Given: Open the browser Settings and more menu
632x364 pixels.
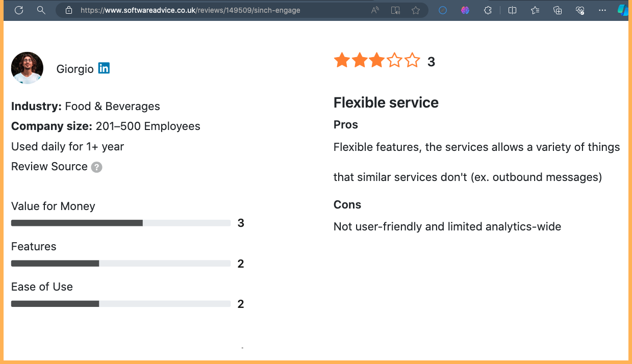Looking at the screenshot, I should tap(602, 10).
